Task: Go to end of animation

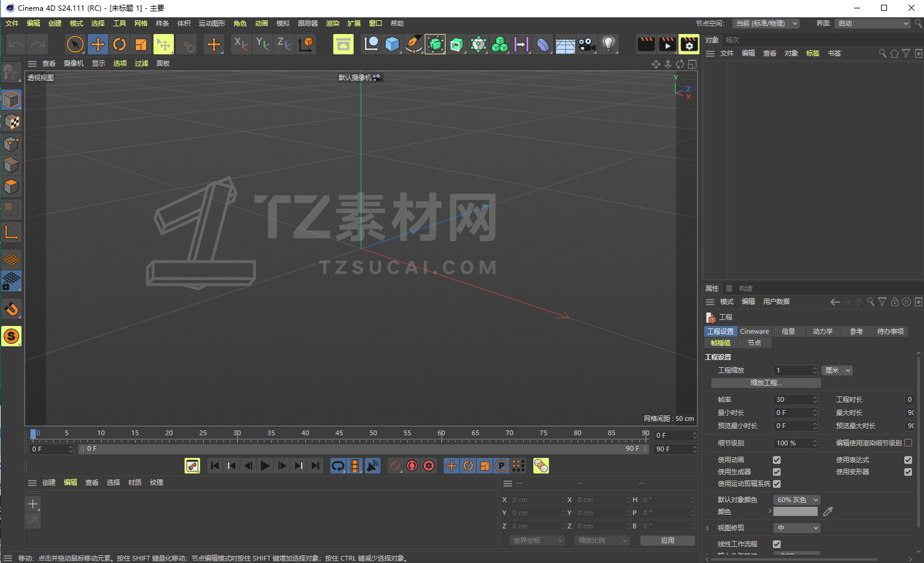Action: 315,466
